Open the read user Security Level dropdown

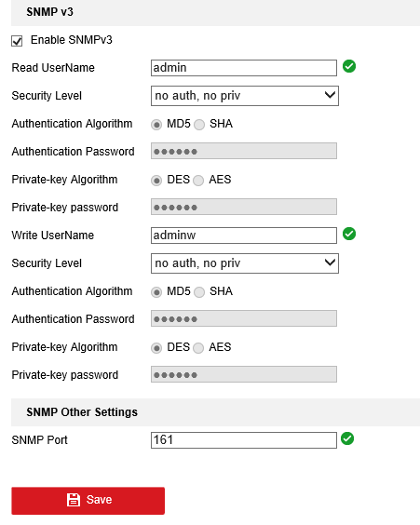(x=245, y=96)
